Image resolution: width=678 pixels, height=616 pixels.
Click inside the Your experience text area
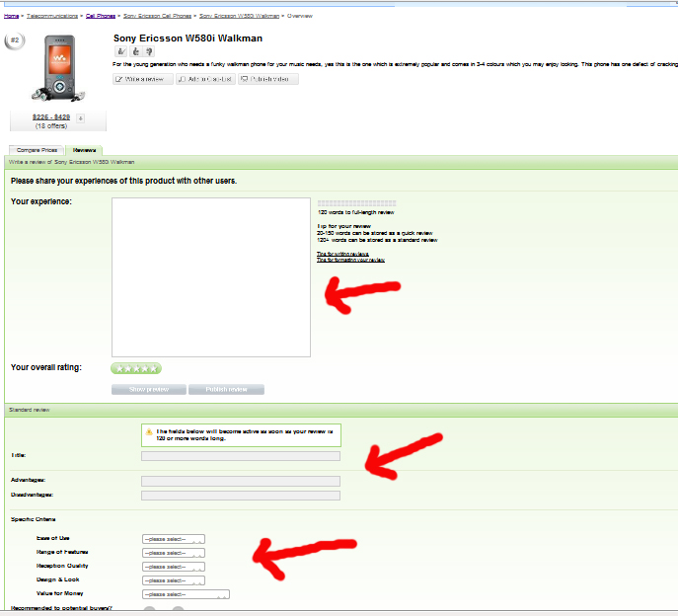point(211,277)
